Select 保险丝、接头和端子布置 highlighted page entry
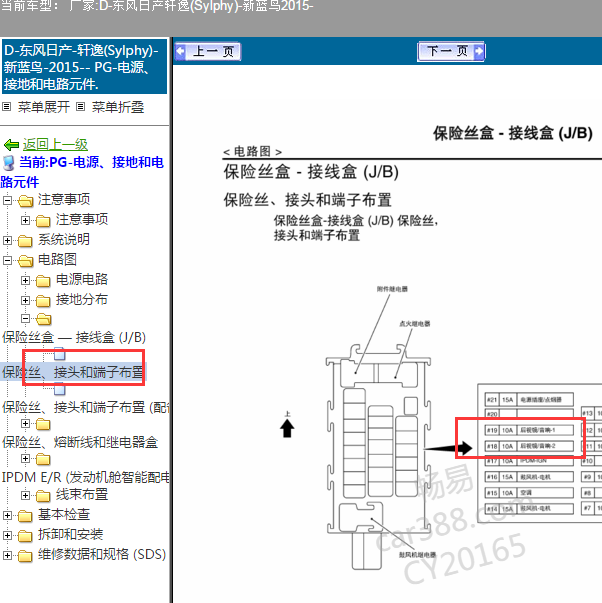 point(73,372)
